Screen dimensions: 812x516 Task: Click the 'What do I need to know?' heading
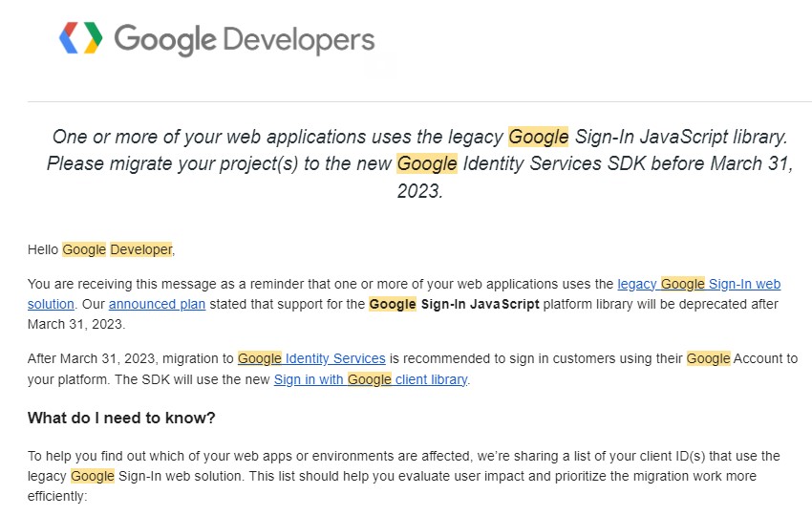tap(121, 419)
